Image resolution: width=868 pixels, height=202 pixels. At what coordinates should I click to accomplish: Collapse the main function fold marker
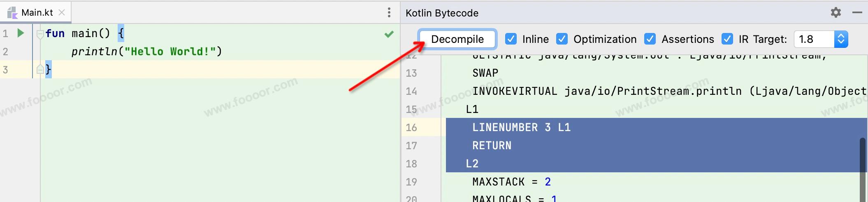pos(40,34)
